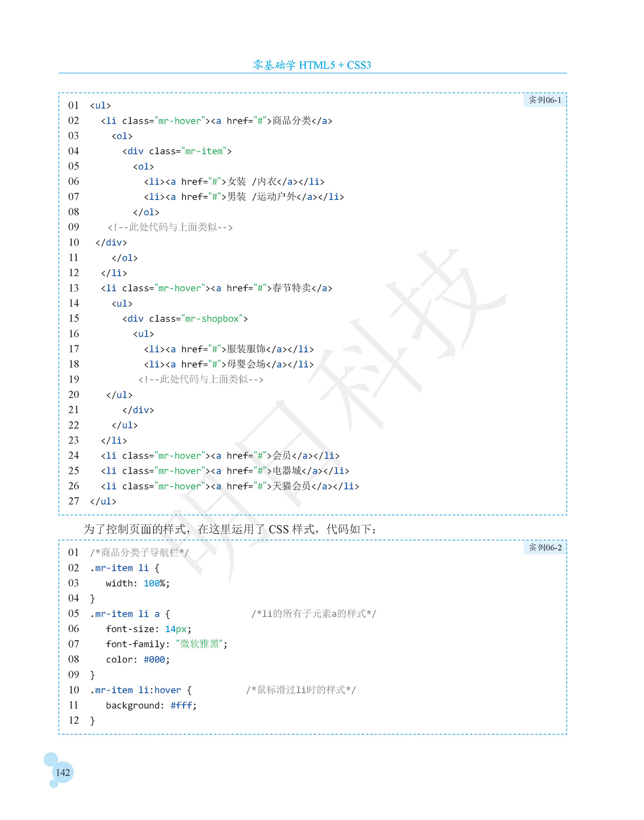The image size is (644, 820).
Task: Click the 'background: #fff;' line
Action: pyautogui.click(x=151, y=705)
